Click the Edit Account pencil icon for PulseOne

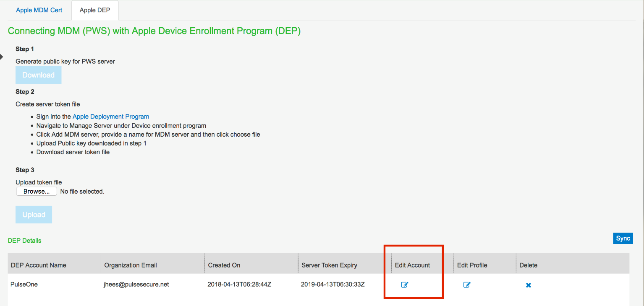click(x=405, y=285)
